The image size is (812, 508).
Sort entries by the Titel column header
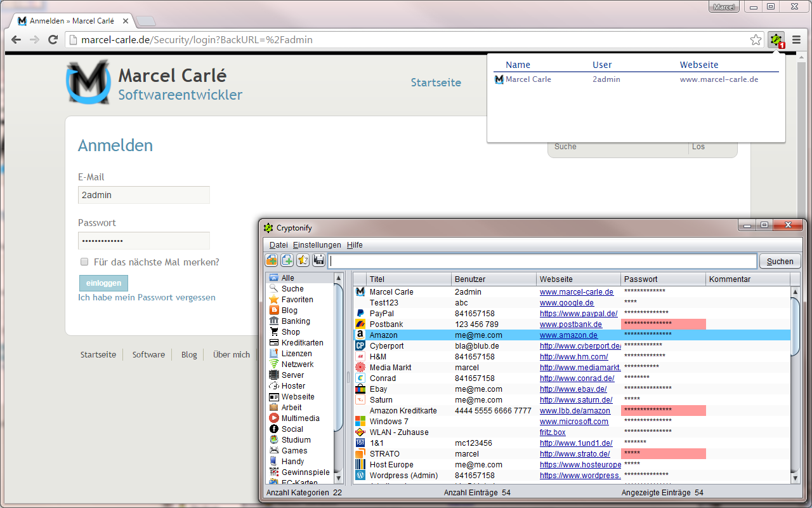coord(409,279)
